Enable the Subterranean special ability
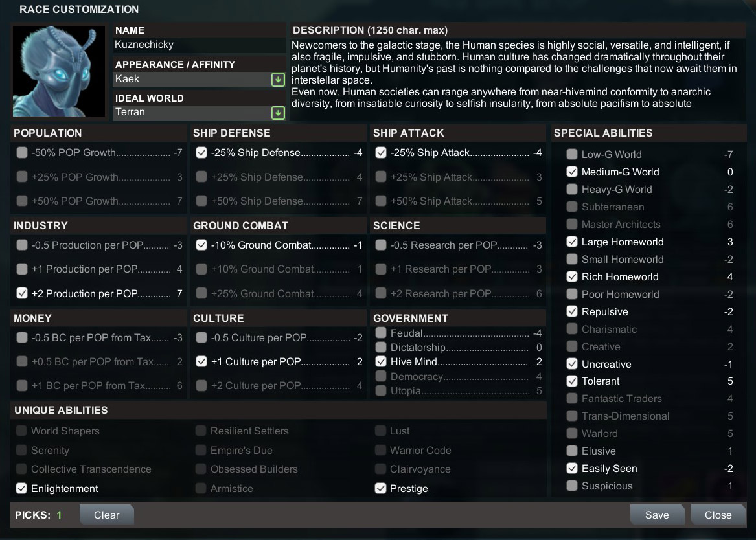The width and height of the screenshot is (756, 540). tap(572, 207)
